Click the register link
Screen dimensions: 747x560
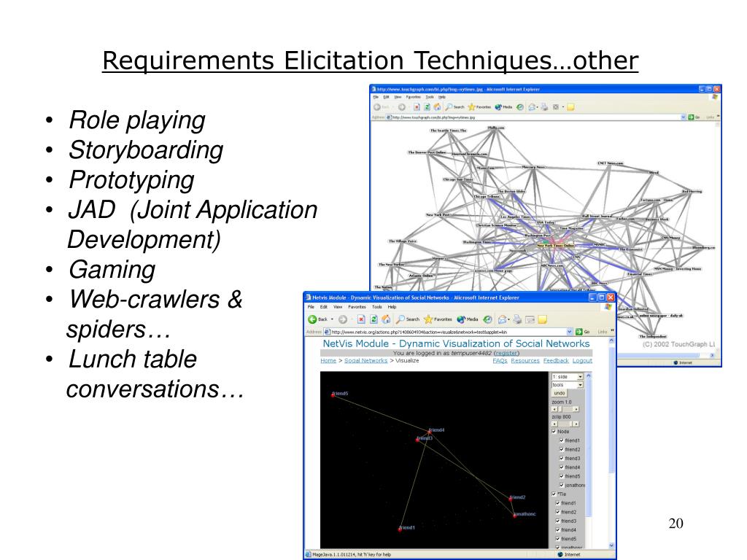coord(506,354)
